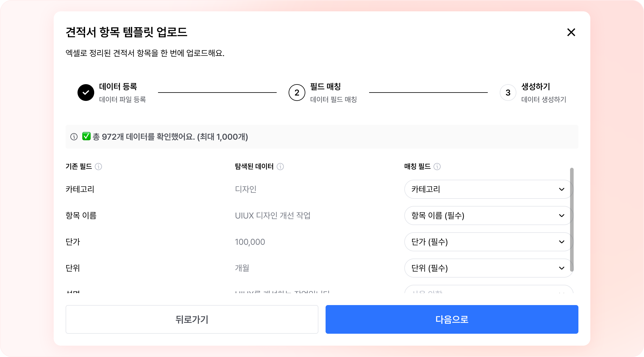Viewport: 644px width, 357px height.
Task: Click the 뒤로가기 button
Action: coord(192,319)
